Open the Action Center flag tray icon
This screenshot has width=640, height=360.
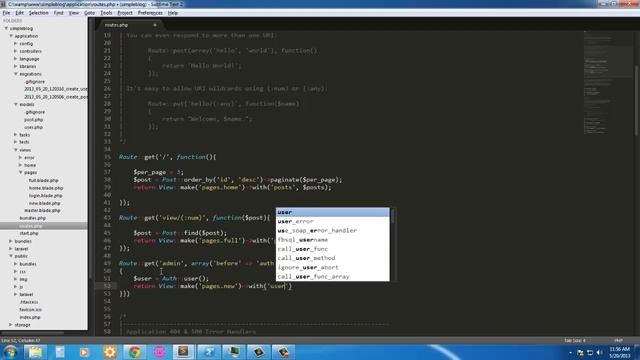580,352
